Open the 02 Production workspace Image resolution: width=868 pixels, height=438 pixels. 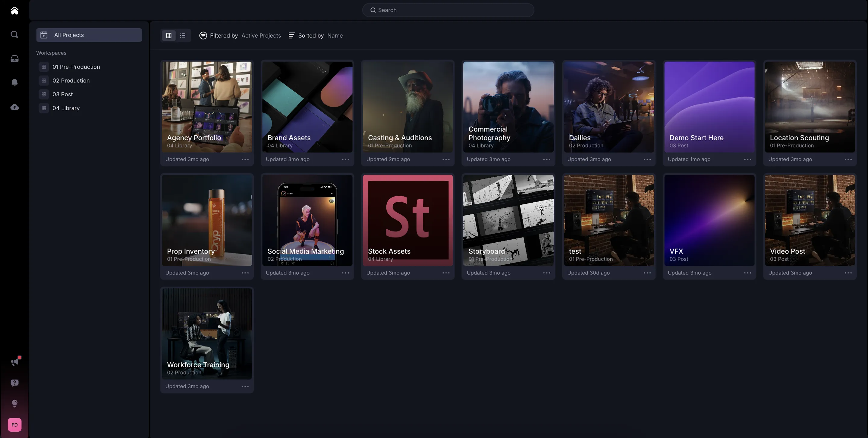point(71,80)
